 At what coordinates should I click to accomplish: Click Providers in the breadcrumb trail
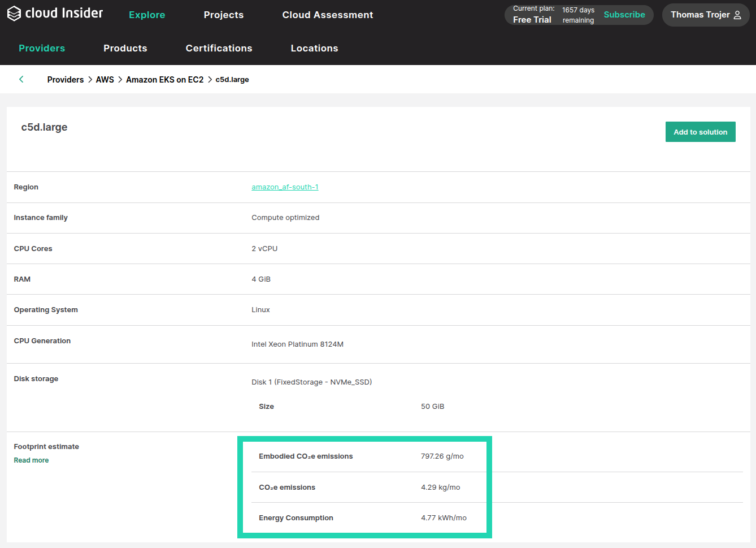click(x=66, y=80)
